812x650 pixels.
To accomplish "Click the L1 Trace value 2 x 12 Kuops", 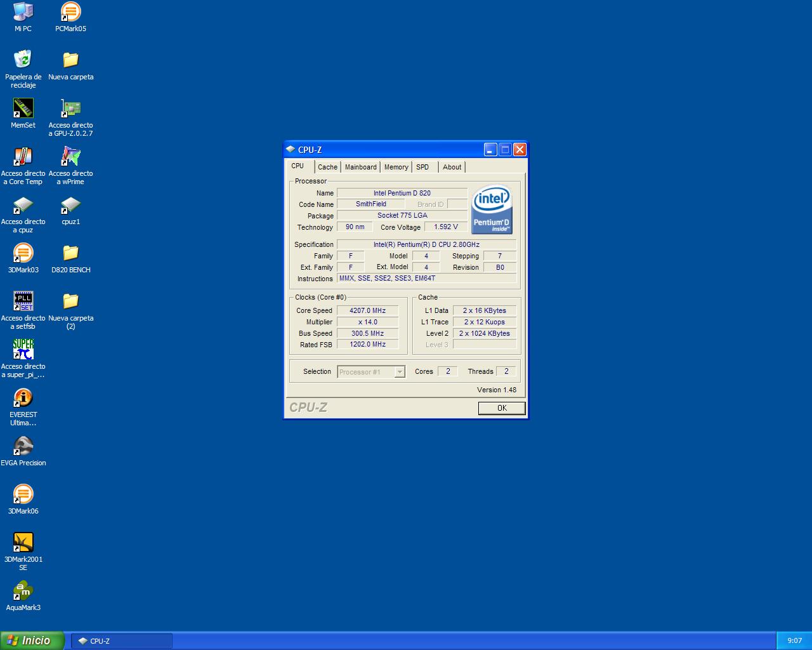I will pyautogui.click(x=484, y=322).
